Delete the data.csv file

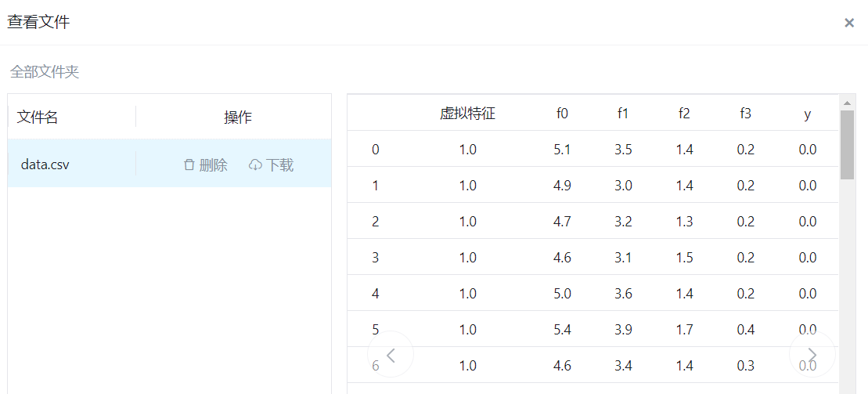205,165
